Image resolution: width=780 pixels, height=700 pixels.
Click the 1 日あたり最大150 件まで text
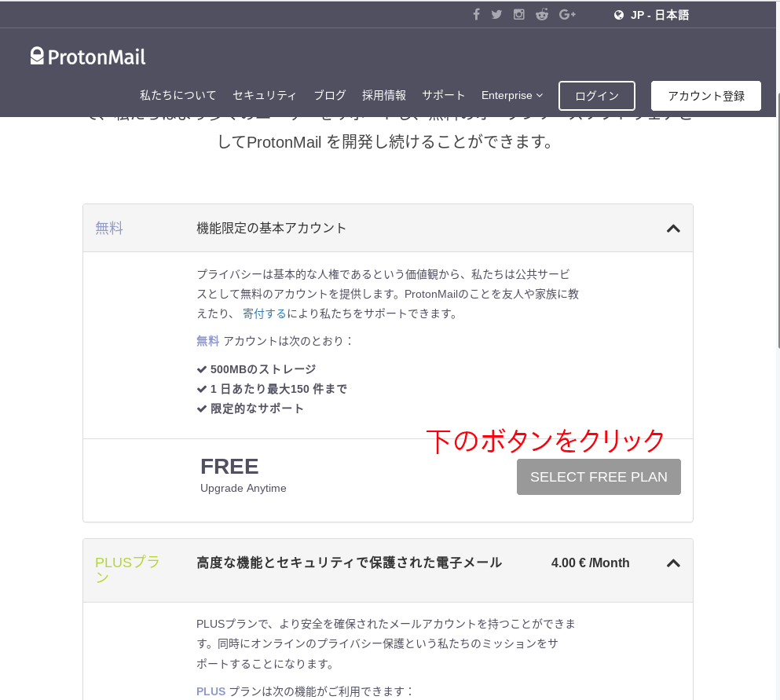coord(279,389)
